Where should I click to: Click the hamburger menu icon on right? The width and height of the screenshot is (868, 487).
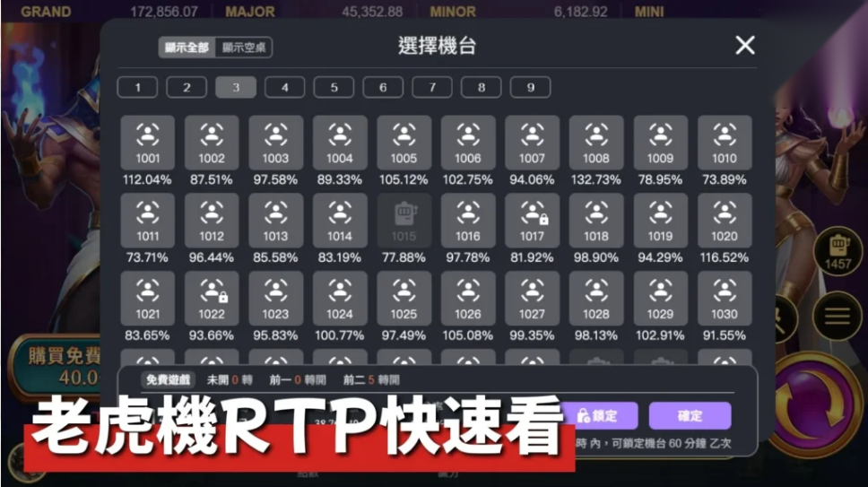click(x=838, y=316)
